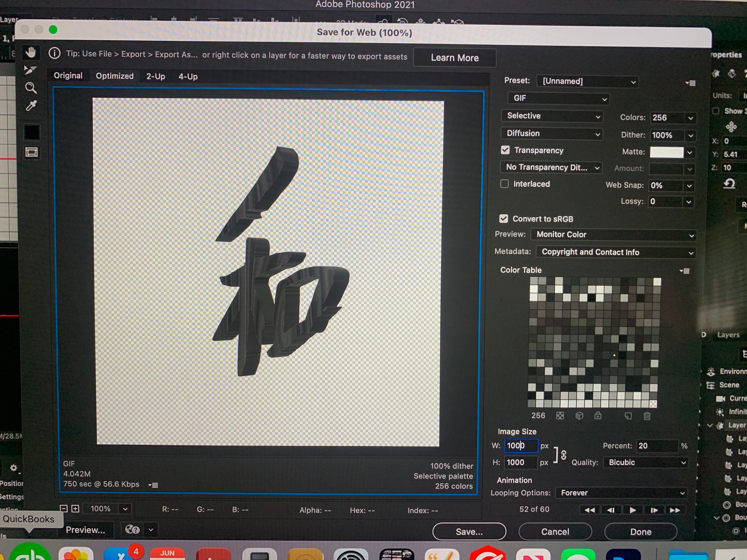Click the trash icon under Color Table
747x560 pixels.
647,416
